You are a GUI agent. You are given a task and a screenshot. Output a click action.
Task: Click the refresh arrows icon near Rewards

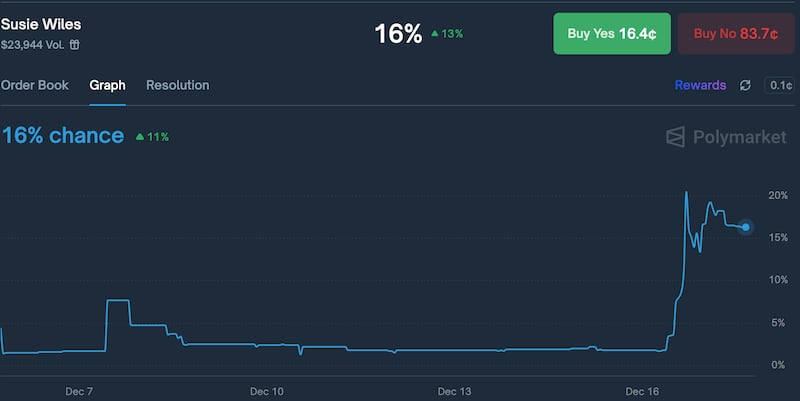tap(745, 85)
